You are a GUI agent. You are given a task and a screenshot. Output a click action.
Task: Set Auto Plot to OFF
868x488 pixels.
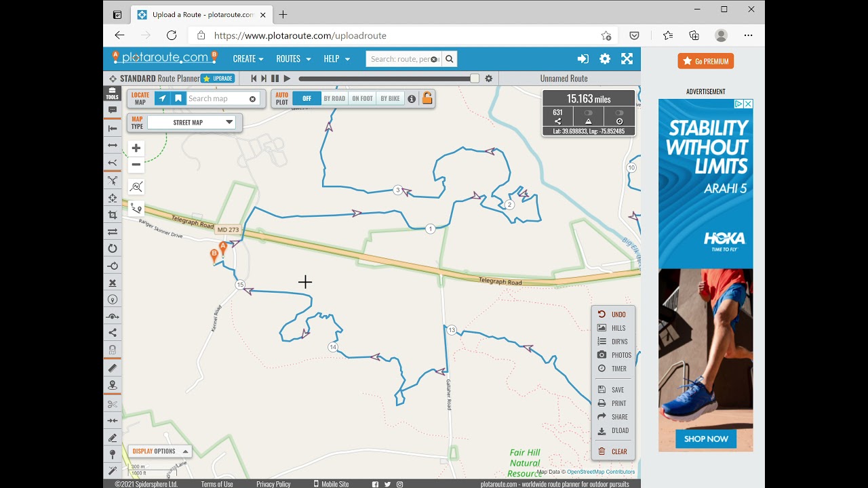pyautogui.click(x=307, y=99)
